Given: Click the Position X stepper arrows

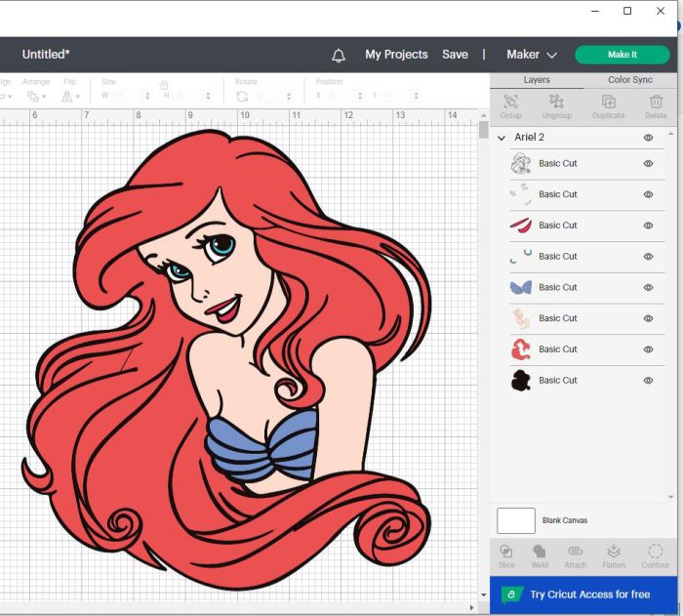Looking at the screenshot, I should click(360, 96).
